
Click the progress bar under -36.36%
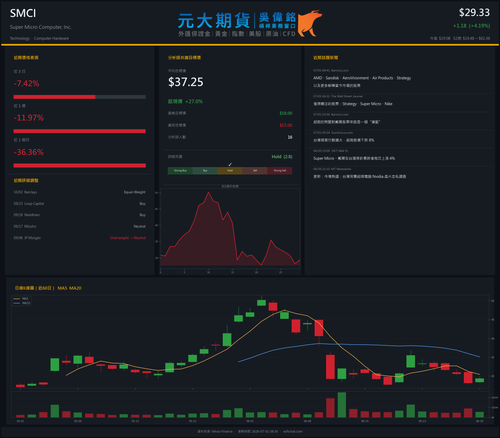click(x=80, y=165)
